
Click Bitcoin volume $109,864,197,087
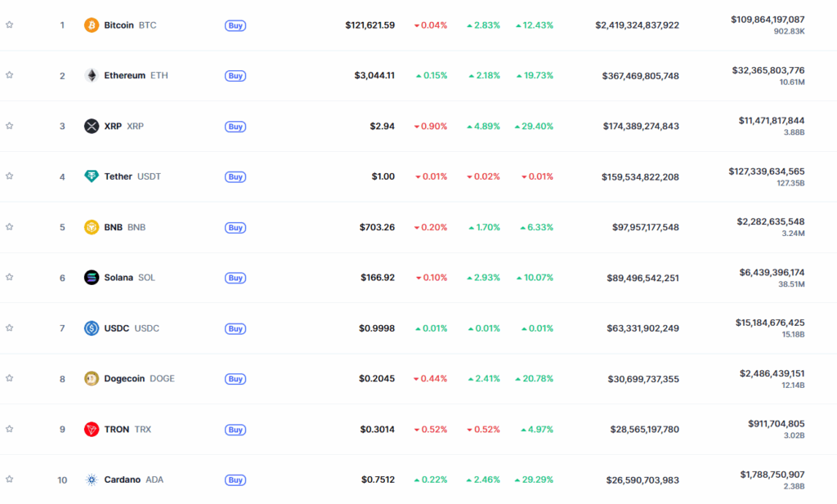768,20
